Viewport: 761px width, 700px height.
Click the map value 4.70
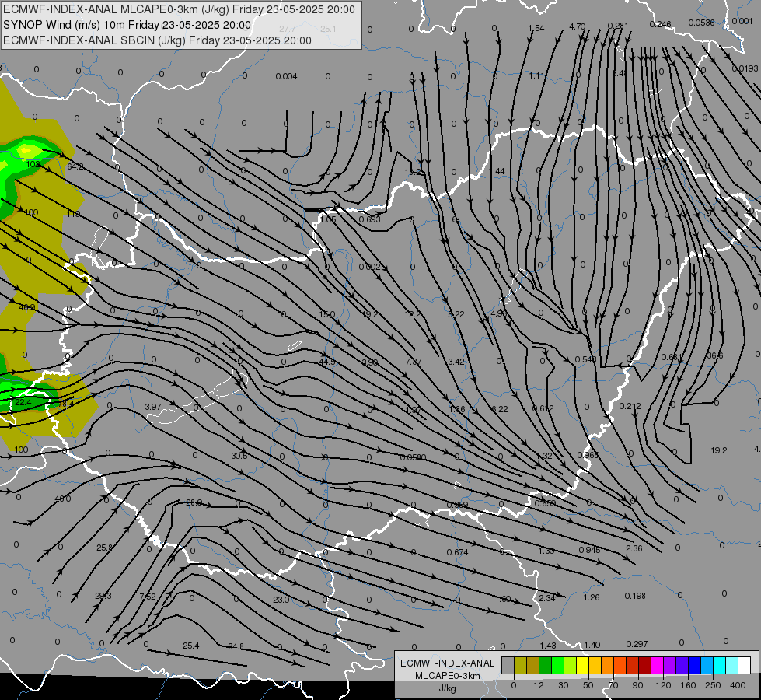pyautogui.click(x=577, y=26)
